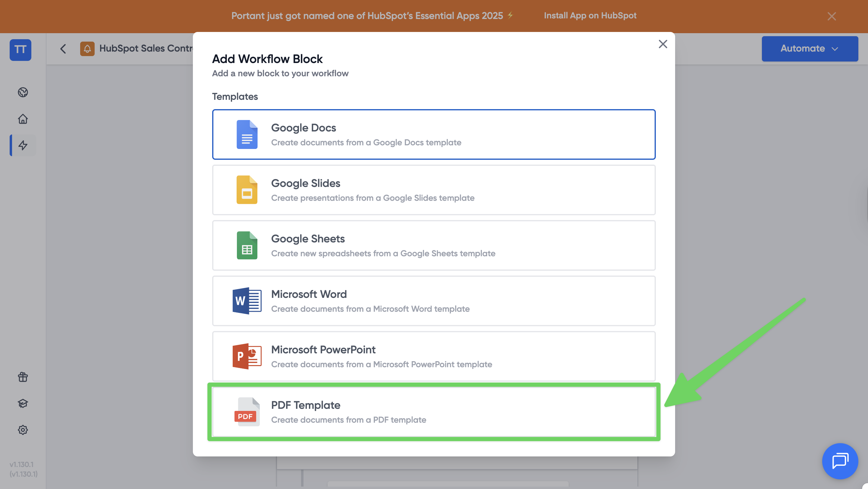Select the Microsoft Word template block

pyautogui.click(x=434, y=301)
